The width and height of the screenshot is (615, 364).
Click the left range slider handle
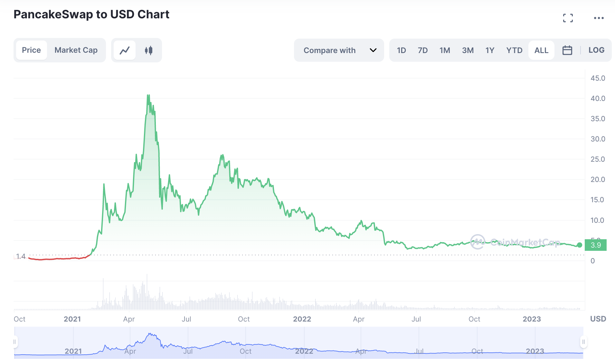point(15,342)
